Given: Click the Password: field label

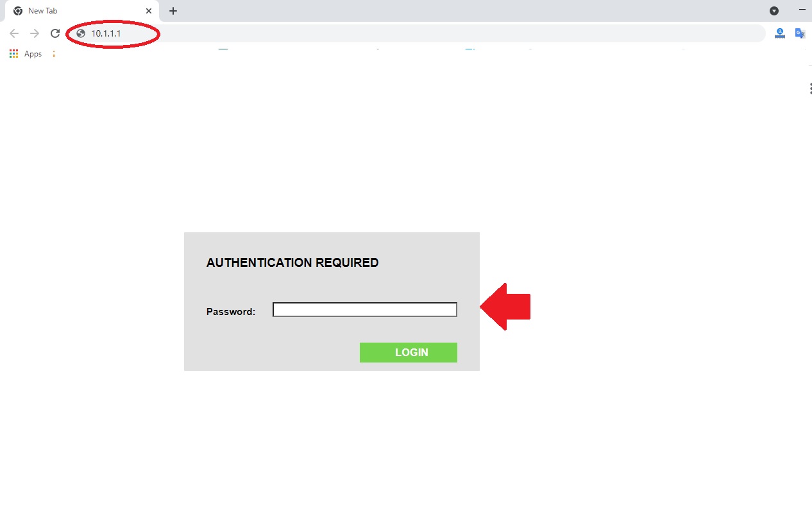Looking at the screenshot, I should (x=231, y=312).
